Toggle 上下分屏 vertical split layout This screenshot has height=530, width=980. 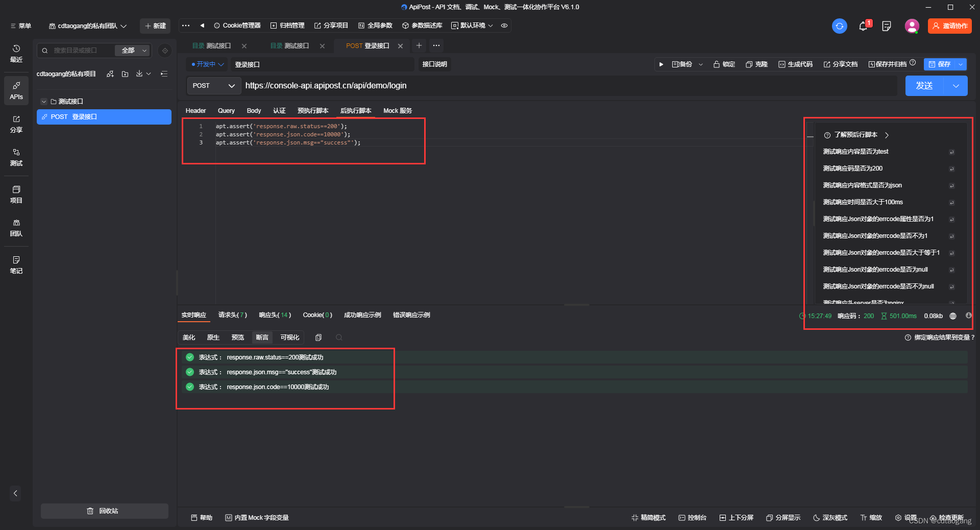point(737,518)
